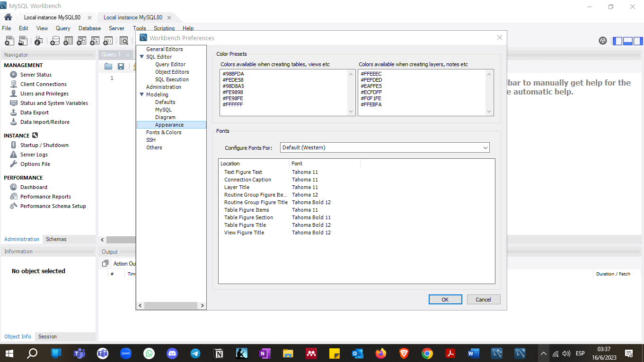Open Performance Reports in Navigator
Image resolution: width=644 pixels, height=362 pixels.
point(45,197)
